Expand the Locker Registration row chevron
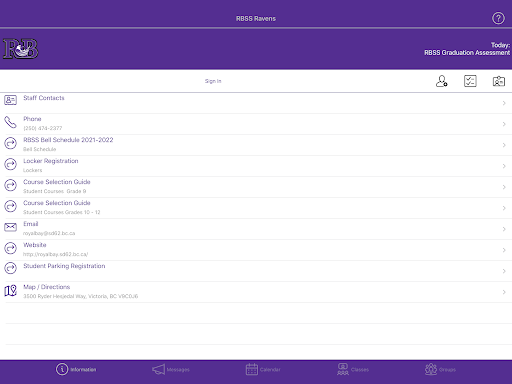512x384 pixels. 504,166
